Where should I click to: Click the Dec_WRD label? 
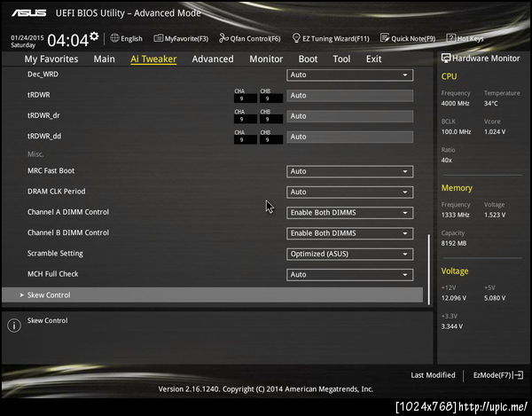(43, 75)
